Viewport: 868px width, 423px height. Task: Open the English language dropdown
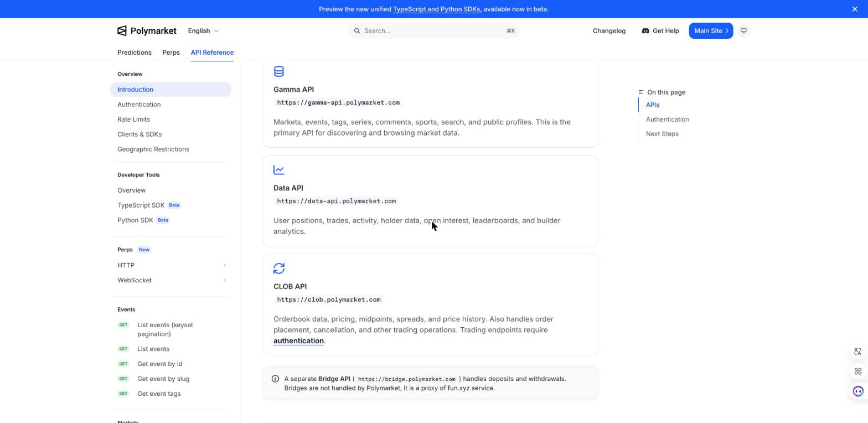[x=203, y=31]
